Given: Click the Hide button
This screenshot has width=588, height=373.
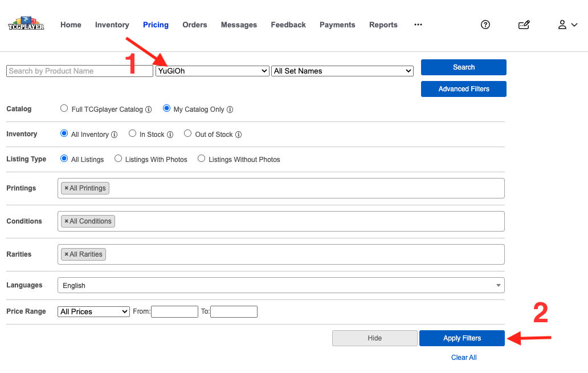Looking at the screenshot, I should tap(375, 338).
